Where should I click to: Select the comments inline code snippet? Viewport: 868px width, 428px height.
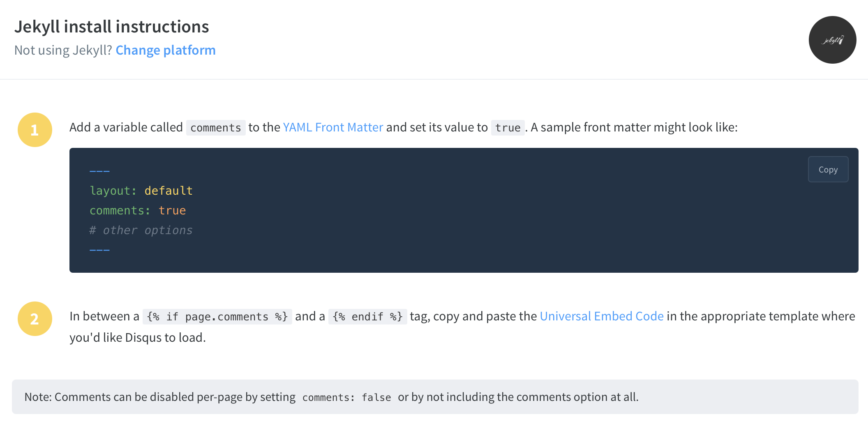[215, 128]
